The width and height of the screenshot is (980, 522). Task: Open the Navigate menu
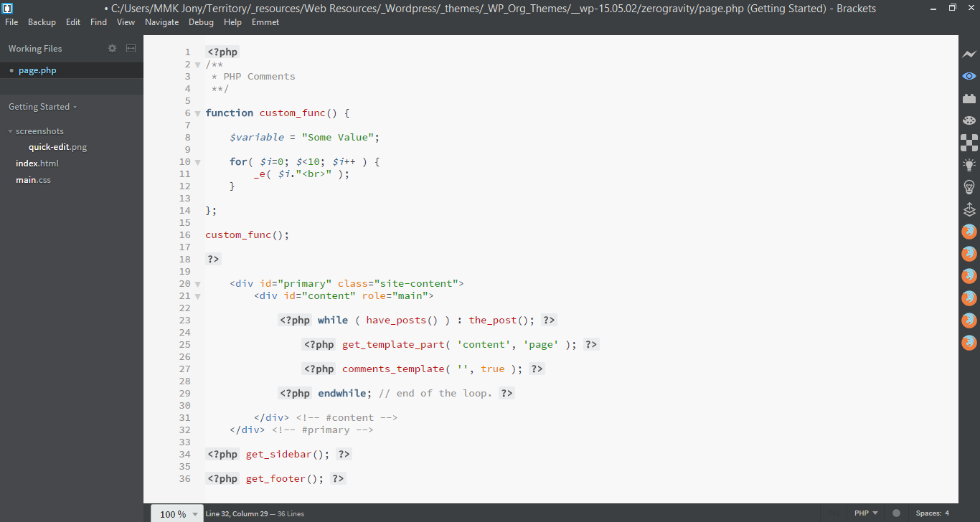click(162, 22)
